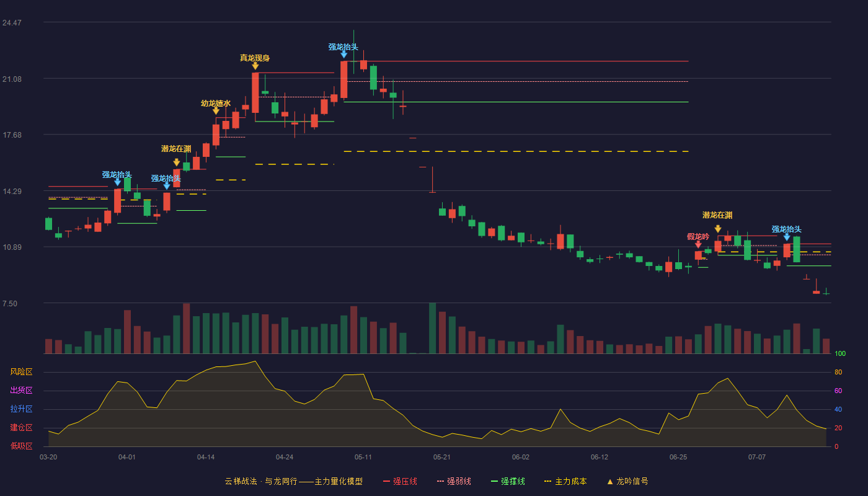Click the 24.47 price axis label
The height and width of the screenshot is (496, 868).
click(12, 23)
